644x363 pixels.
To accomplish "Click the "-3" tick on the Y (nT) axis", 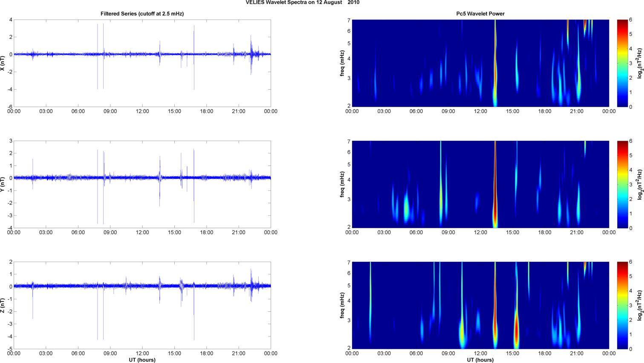I will point(10,215).
